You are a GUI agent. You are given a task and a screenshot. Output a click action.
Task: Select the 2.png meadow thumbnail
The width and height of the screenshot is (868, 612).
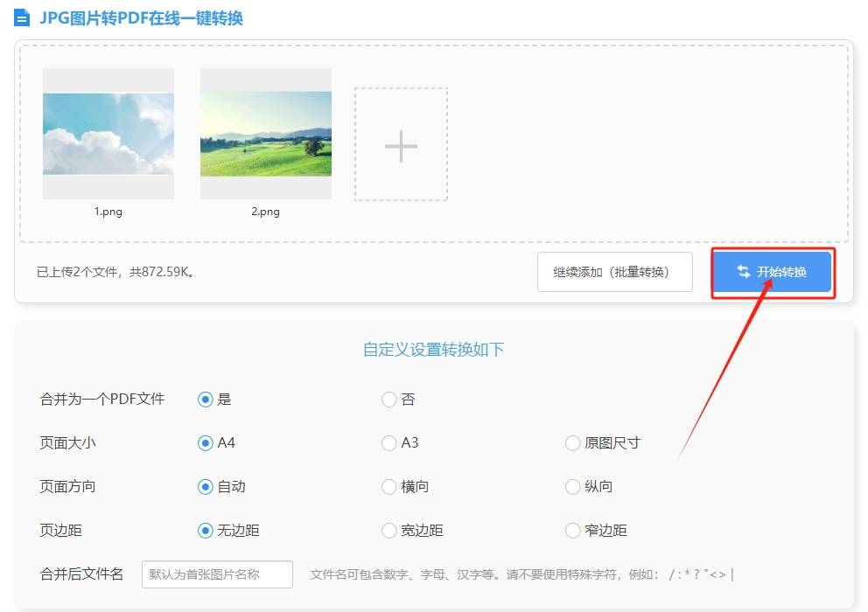click(266, 134)
